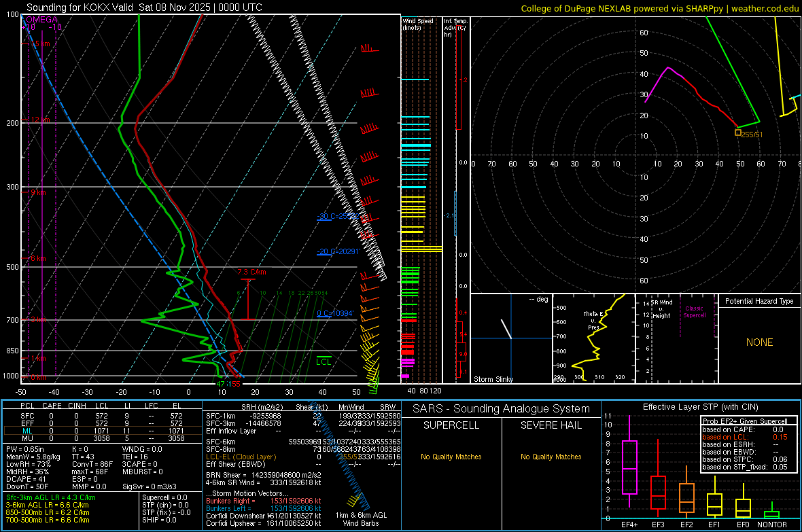Click the '6 km' height marker label
Screen dimensions: 802x532
tap(38, 258)
